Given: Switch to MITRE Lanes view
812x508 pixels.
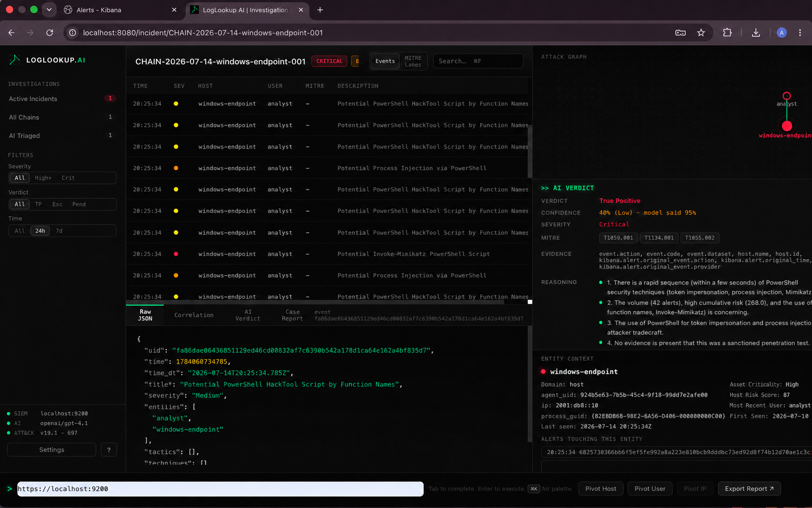Looking at the screenshot, I should click(413, 61).
